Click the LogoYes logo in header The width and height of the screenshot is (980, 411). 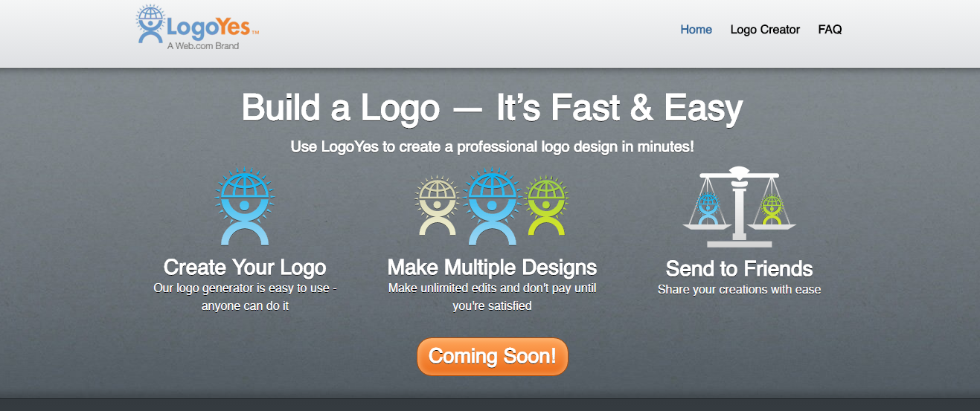pyautogui.click(x=197, y=28)
